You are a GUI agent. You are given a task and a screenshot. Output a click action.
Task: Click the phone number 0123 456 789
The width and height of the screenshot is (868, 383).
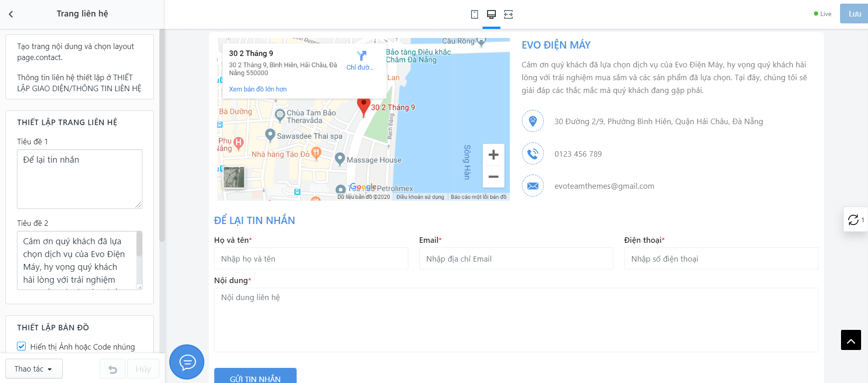[578, 154]
